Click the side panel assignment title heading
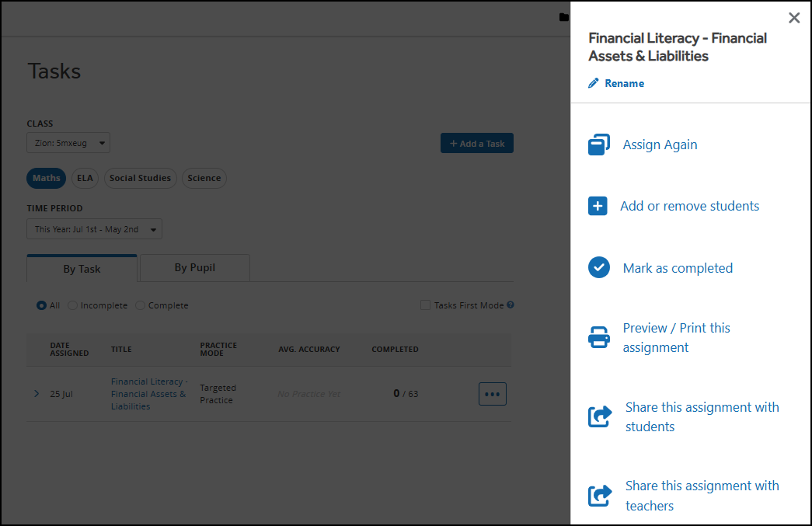This screenshot has height=526, width=812. [678, 47]
